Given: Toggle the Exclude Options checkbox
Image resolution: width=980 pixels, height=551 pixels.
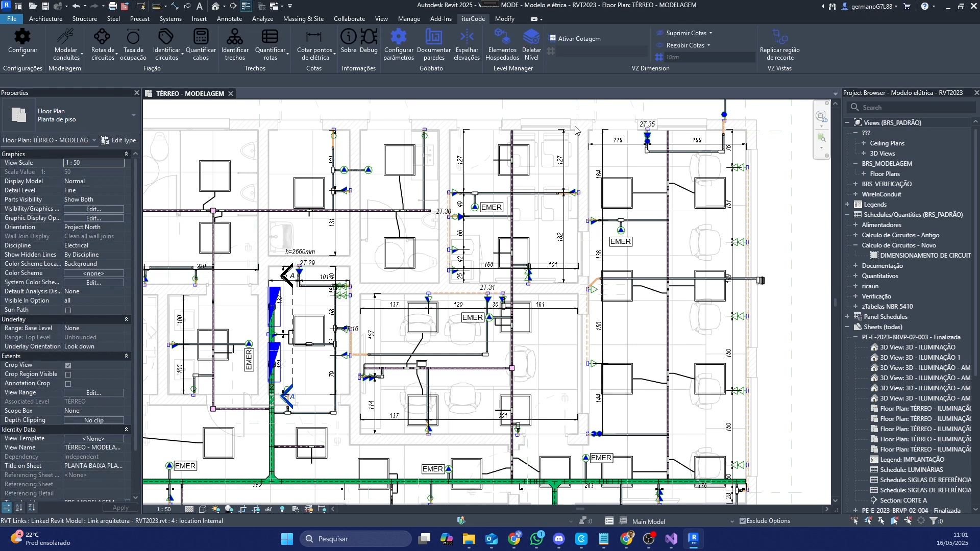Looking at the screenshot, I should click(743, 521).
